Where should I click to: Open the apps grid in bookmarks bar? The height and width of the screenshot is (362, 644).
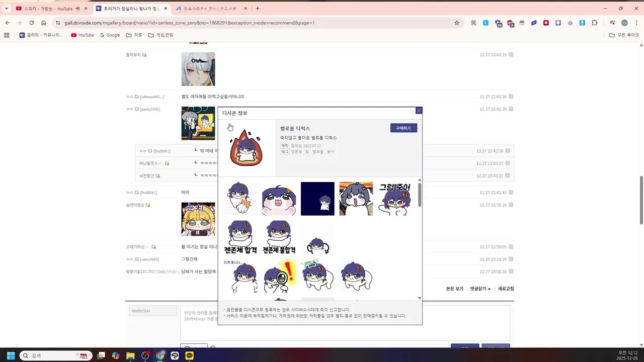pyautogui.click(x=7, y=35)
